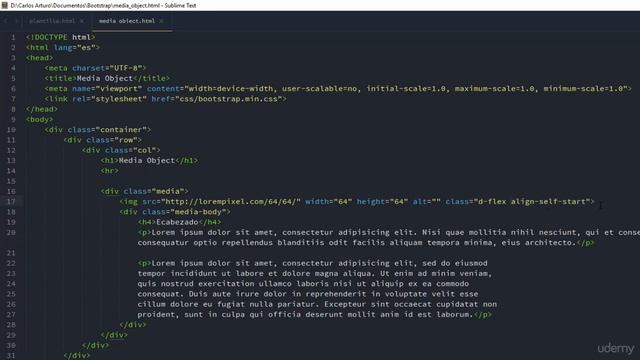Close the media_object.html tab
This screenshot has height=360, width=640.
coord(161,21)
